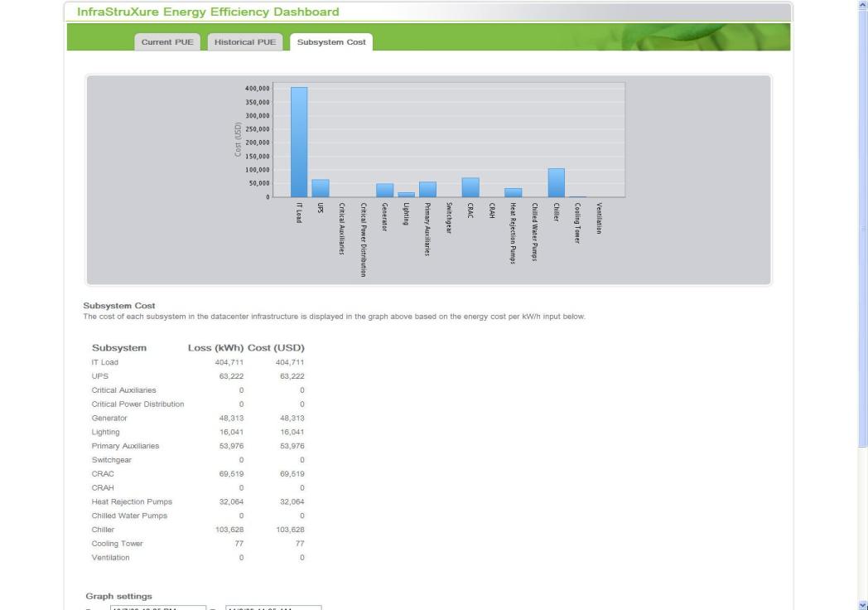Click the 'Cost (USD)' table column header
Screen dimensions: 868x610
(x=277, y=348)
